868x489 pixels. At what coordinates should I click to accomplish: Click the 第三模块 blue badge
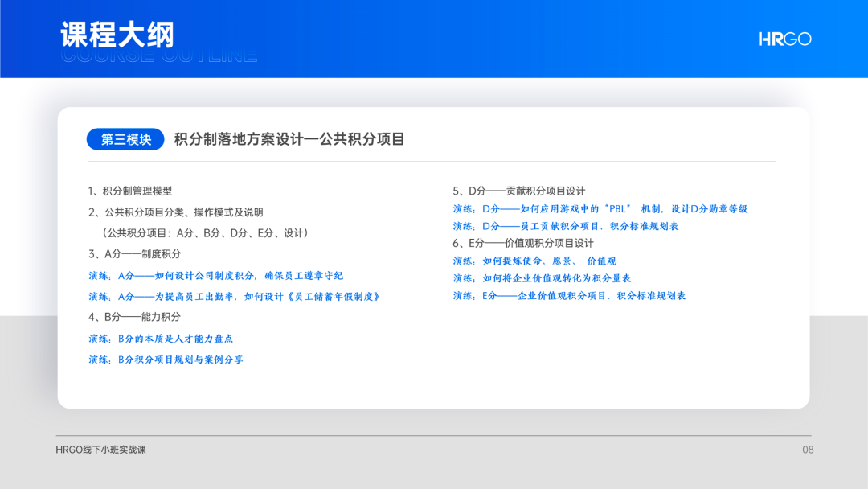[x=125, y=139]
